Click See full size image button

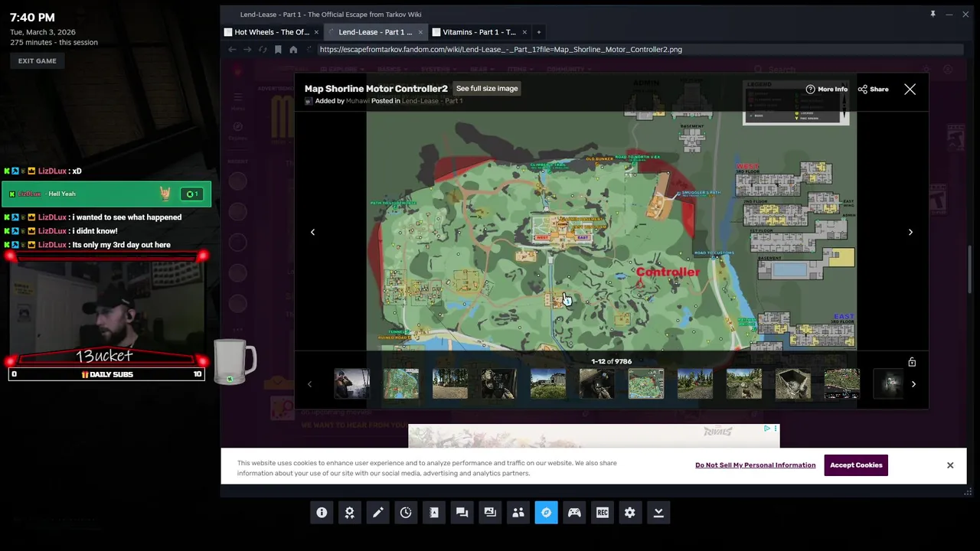487,89
